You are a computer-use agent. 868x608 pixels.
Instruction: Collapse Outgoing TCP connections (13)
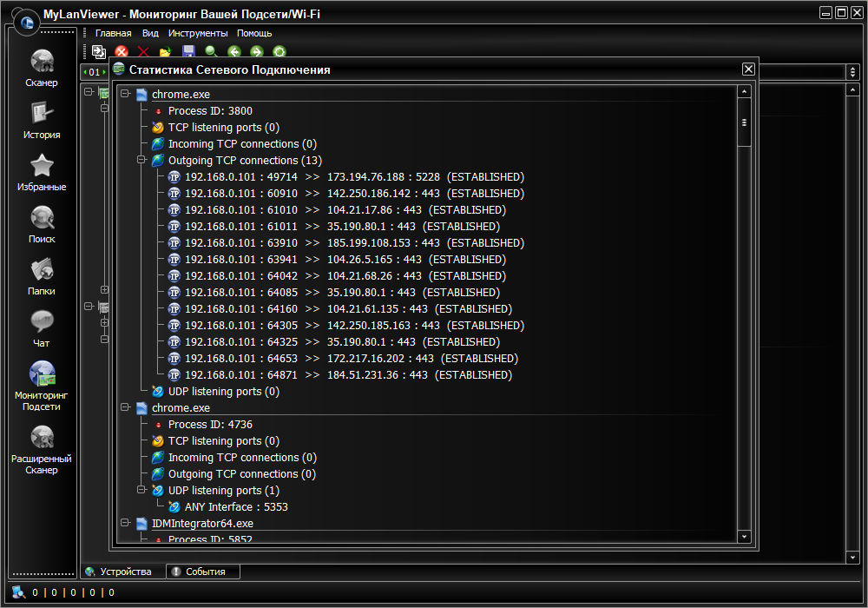pos(141,160)
